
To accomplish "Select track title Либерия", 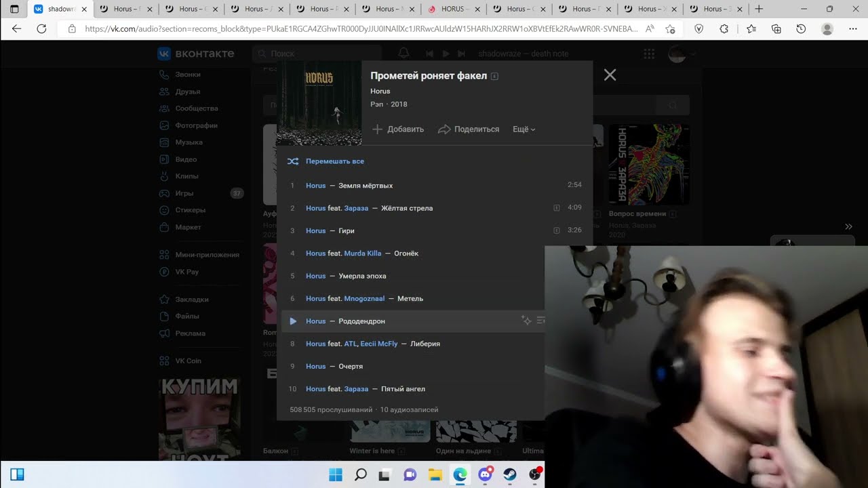I will click(425, 344).
